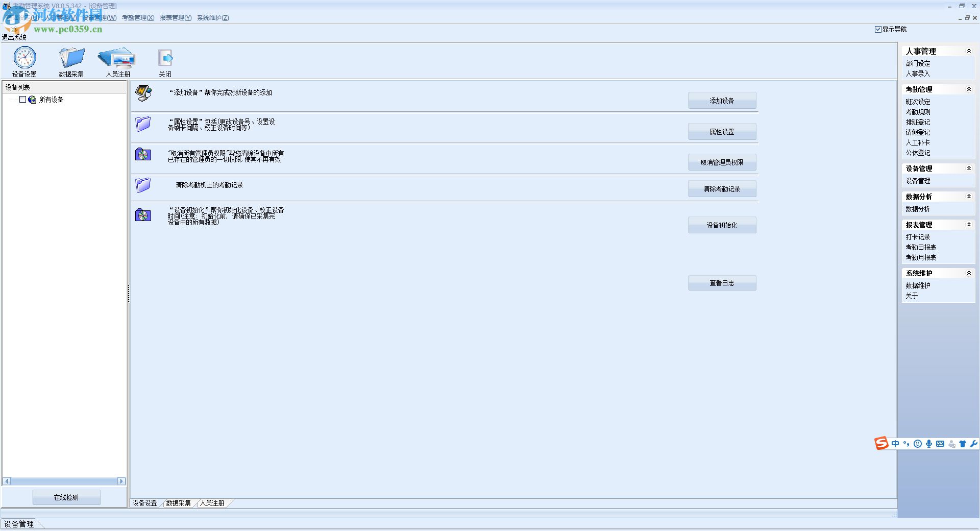Open the Sogou wrench toolbox icon
Screen dimensions: 980x531
[973, 444]
